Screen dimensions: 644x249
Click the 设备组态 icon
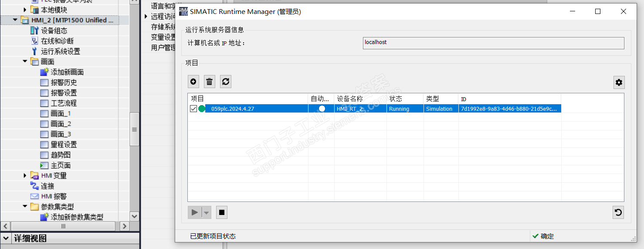(x=34, y=31)
